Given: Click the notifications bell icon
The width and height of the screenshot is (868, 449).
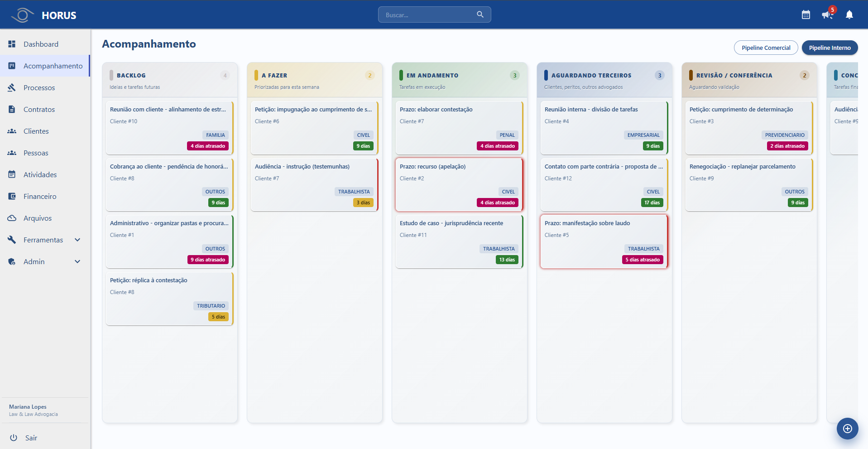Looking at the screenshot, I should pos(849,15).
